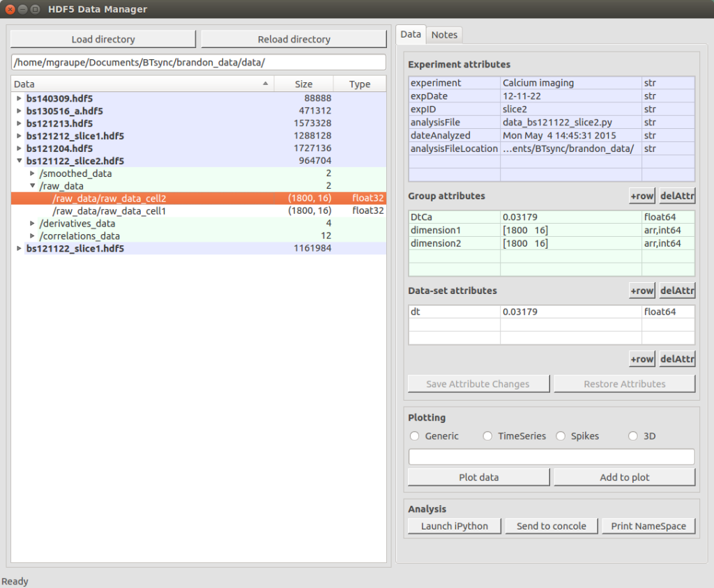
Task: Click the 'dt' attribute name cell
Action: point(455,311)
